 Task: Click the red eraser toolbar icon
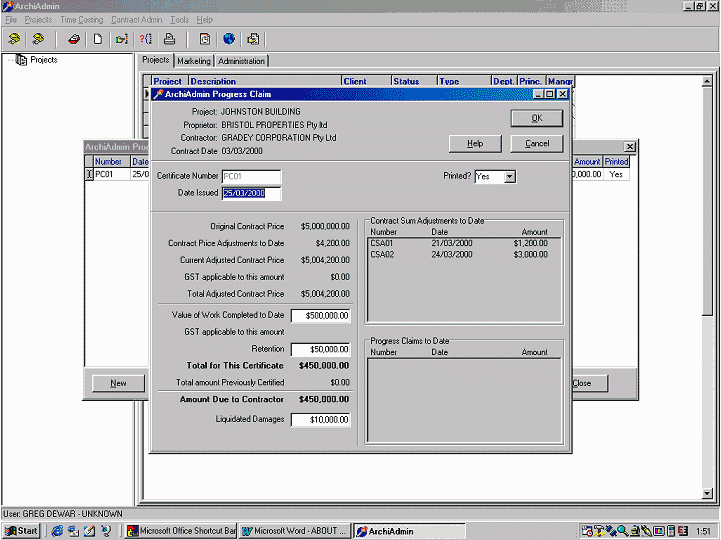click(x=74, y=39)
